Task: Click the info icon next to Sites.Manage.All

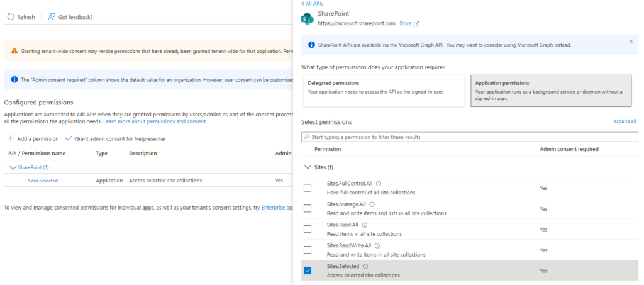Action: pyautogui.click(x=372, y=204)
